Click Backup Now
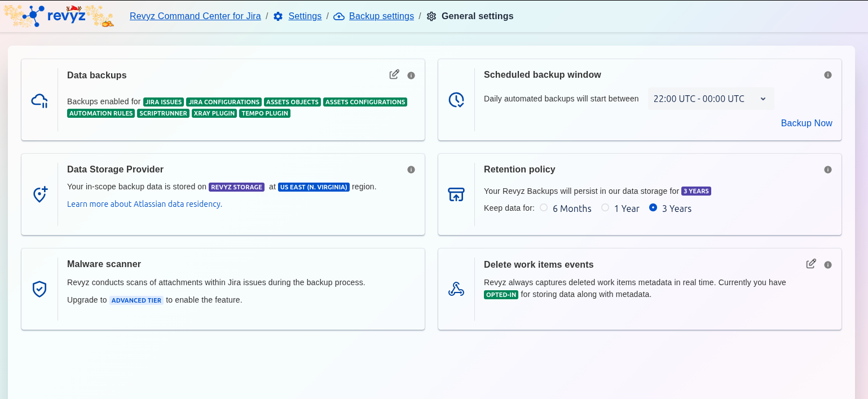 [x=806, y=123]
